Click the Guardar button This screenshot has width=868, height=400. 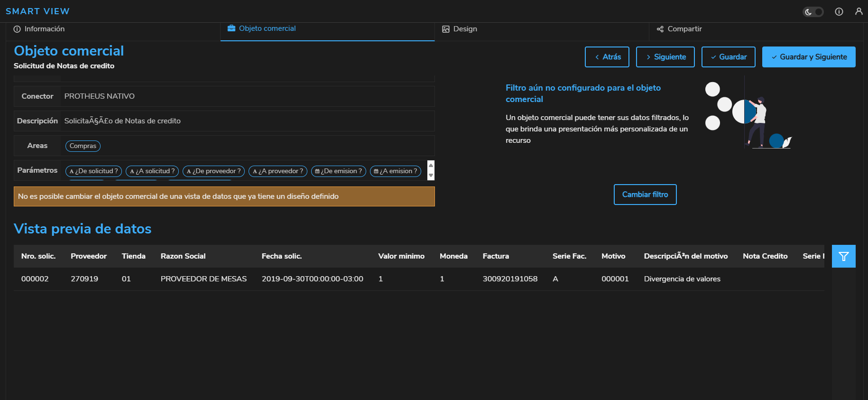click(x=728, y=57)
